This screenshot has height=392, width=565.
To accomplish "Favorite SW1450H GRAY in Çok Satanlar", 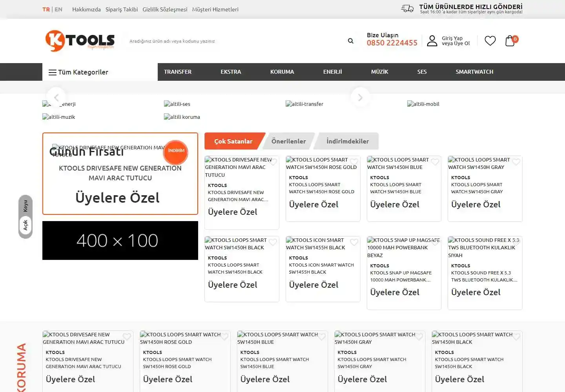I will pyautogui.click(x=516, y=162).
